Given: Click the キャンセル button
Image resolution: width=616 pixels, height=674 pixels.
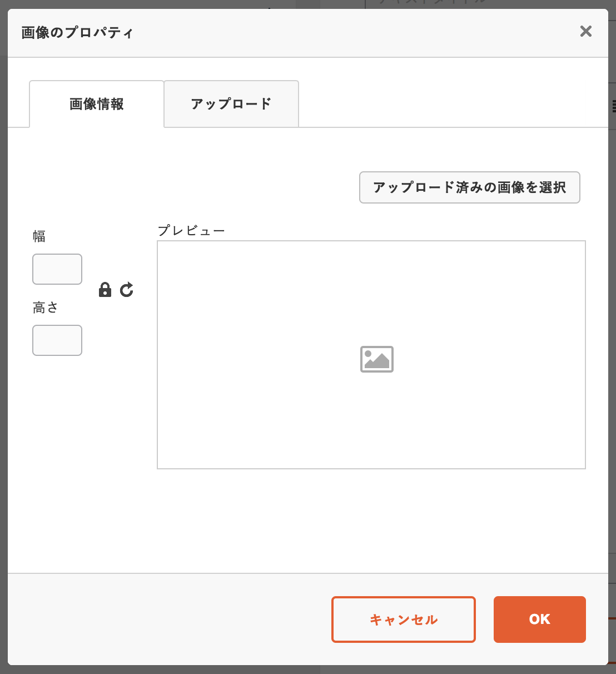Looking at the screenshot, I should (x=404, y=620).
